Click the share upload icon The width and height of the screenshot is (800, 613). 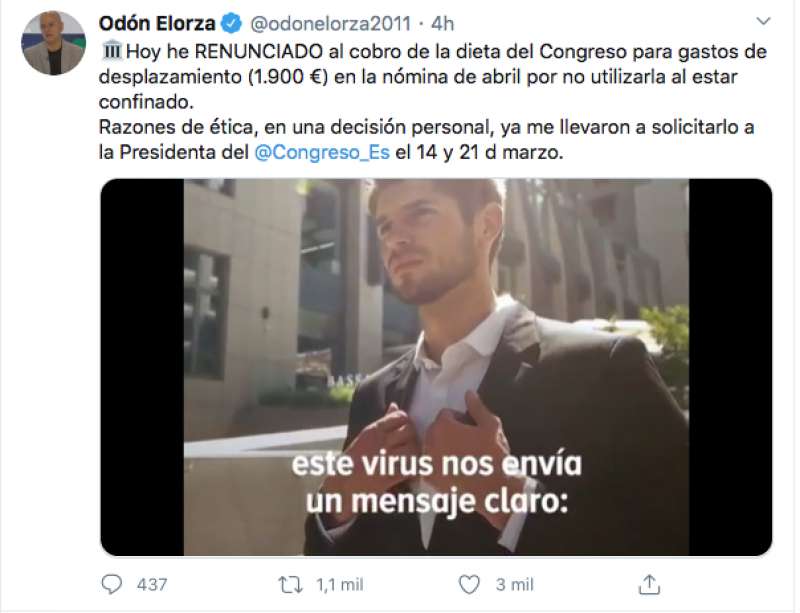coord(649,584)
